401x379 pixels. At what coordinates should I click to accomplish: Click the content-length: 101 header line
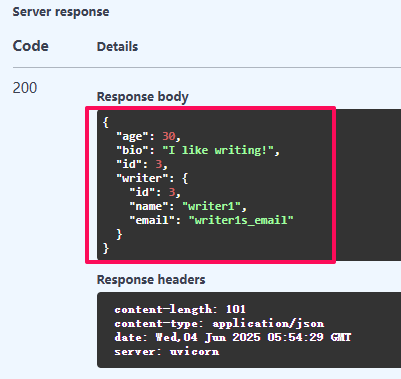point(180,309)
